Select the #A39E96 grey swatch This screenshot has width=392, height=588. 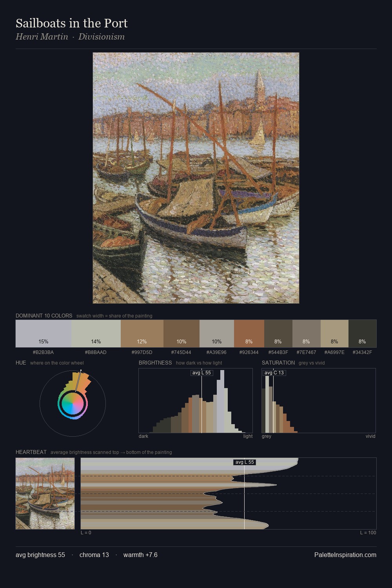coord(217,334)
